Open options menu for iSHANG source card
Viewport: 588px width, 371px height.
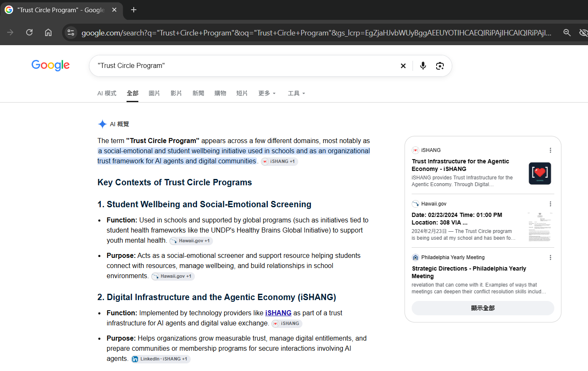[550, 150]
